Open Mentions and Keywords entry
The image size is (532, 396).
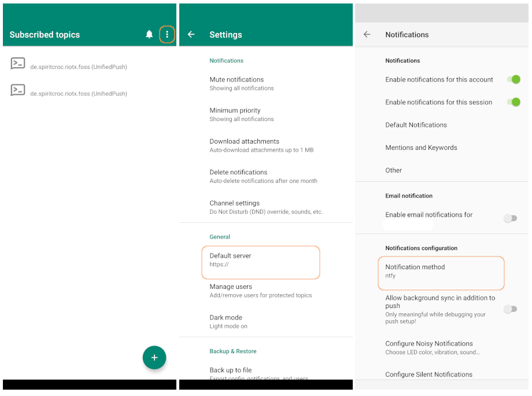click(421, 148)
